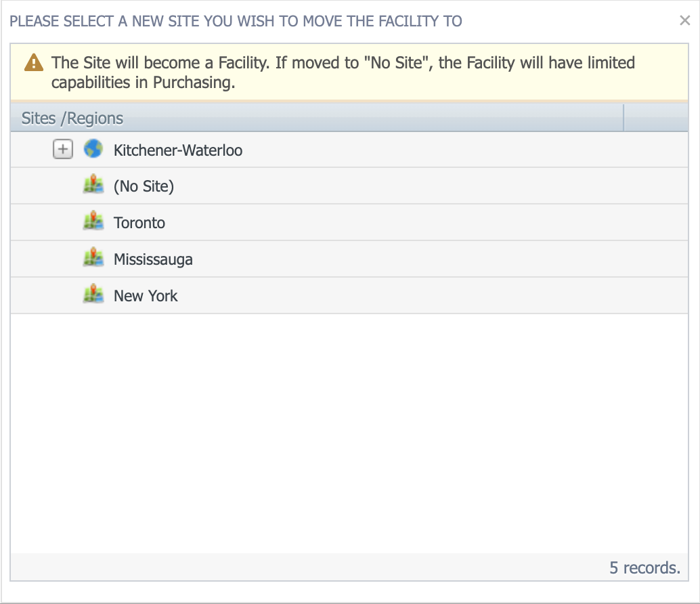The image size is (700, 604).
Task: Click the dialog title text
Action: 236,21
